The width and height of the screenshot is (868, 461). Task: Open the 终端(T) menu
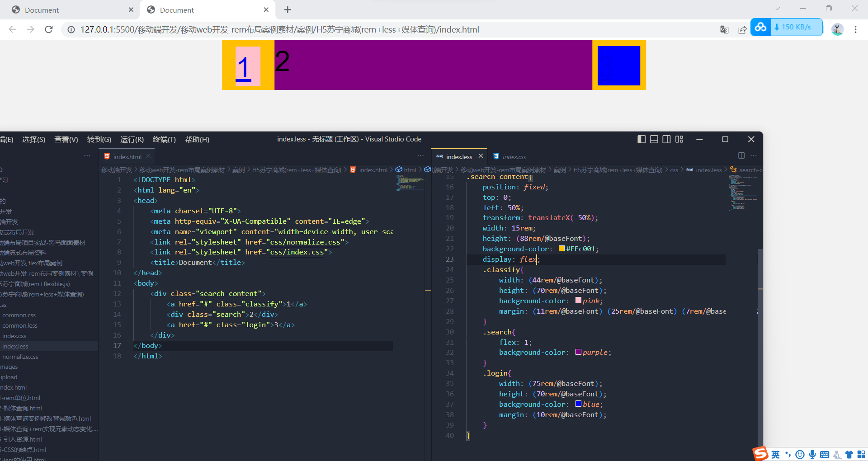(164, 139)
